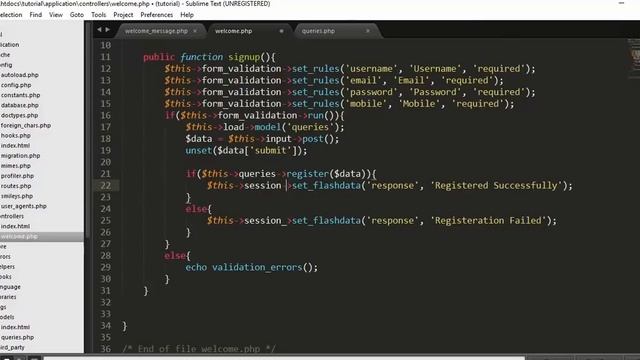This screenshot has height=360, width=640.
Task: Click 'queries' model string on line 17
Action: coord(310,127)
